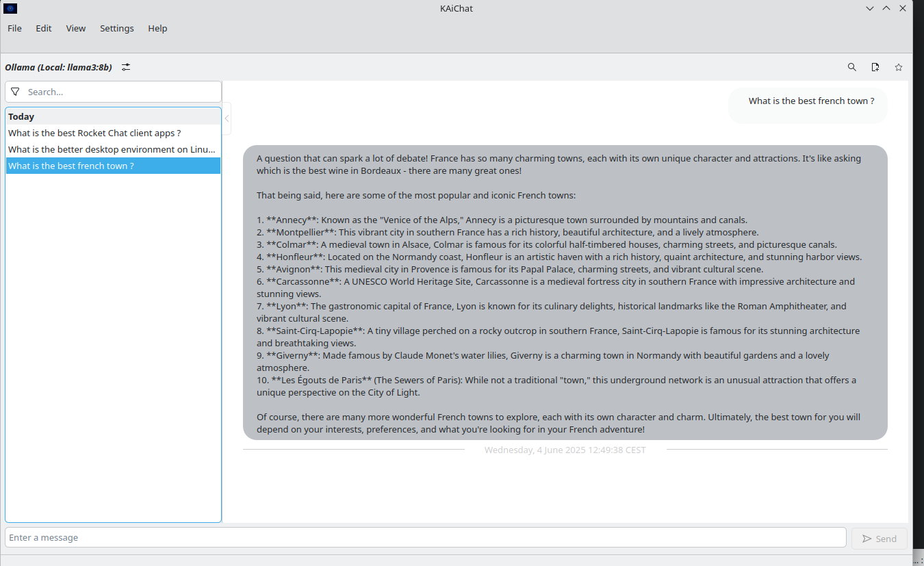This screenshot has height=566, width=924.
Task: Select 'What is the best Rocket Chat client apps ?' chat
Action: 113,133
